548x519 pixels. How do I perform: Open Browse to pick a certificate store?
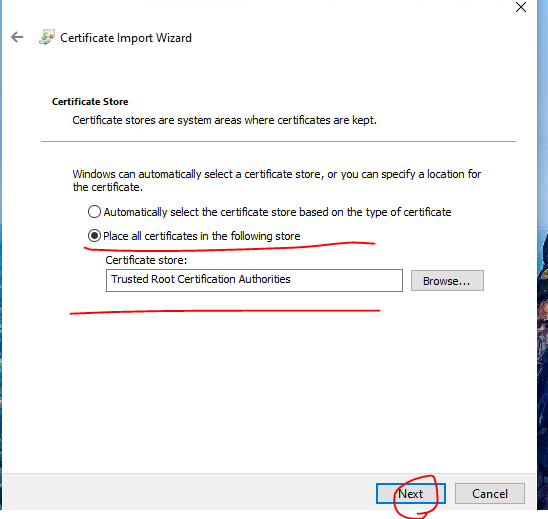point(447,280)
